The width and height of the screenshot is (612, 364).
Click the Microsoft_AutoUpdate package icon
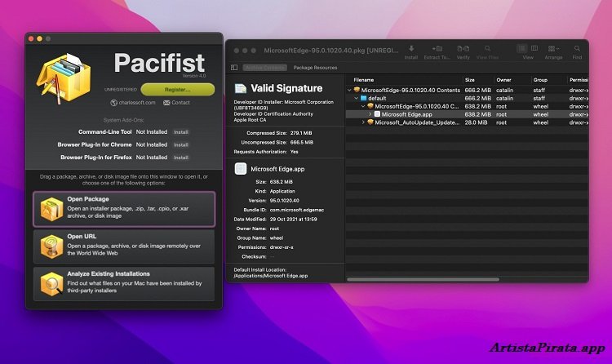pyautogui.click(x=370, y=122)
